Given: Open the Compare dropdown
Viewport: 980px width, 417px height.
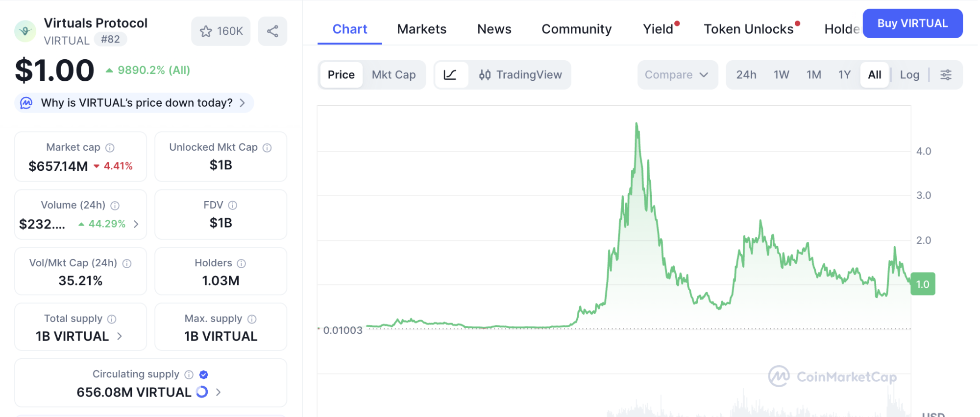Looking at the screenshot, I should tap(677, 75).
